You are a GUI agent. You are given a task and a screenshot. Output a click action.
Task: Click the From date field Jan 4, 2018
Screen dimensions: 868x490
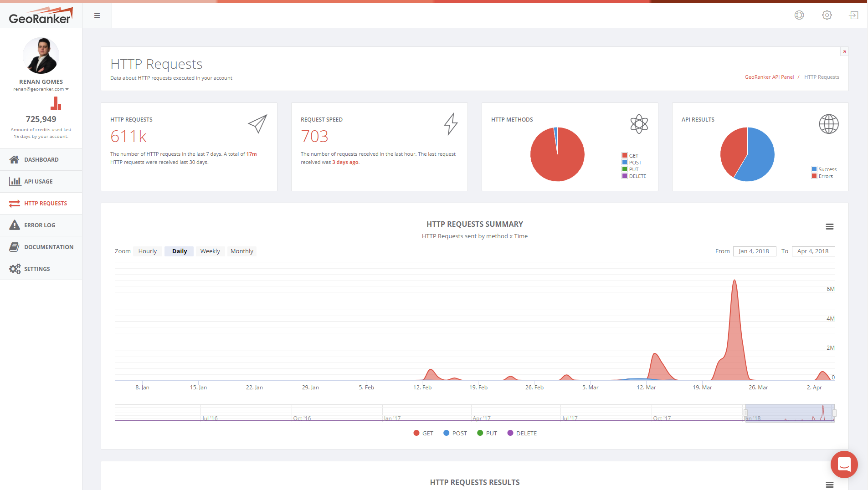pyautogui.click(x=754, y=251)
